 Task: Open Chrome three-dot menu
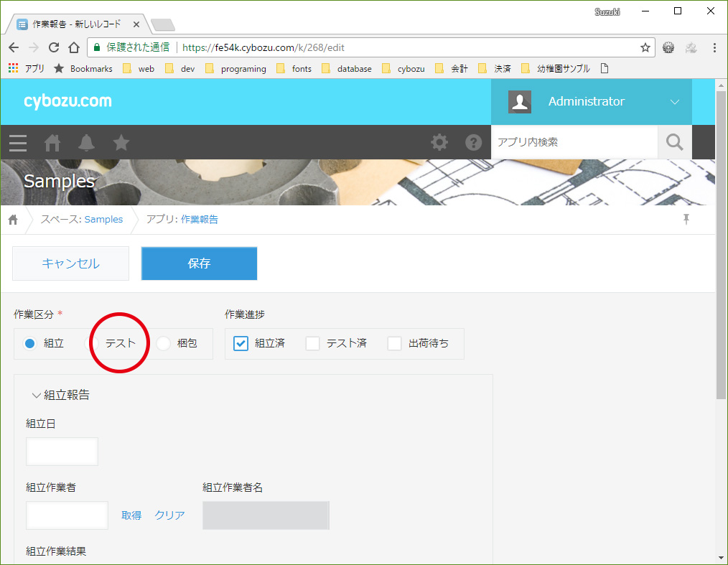pyautogui.click(x=714, y=47)
